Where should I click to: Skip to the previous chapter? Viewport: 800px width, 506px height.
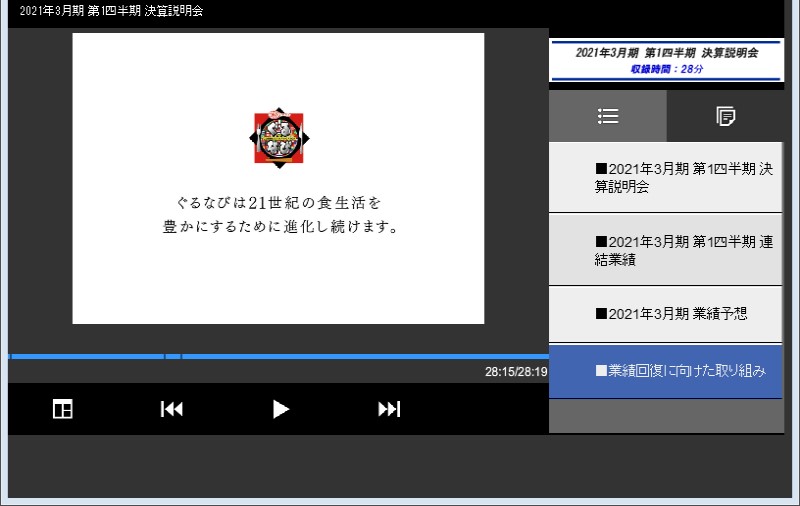click(x=171, y=409)
